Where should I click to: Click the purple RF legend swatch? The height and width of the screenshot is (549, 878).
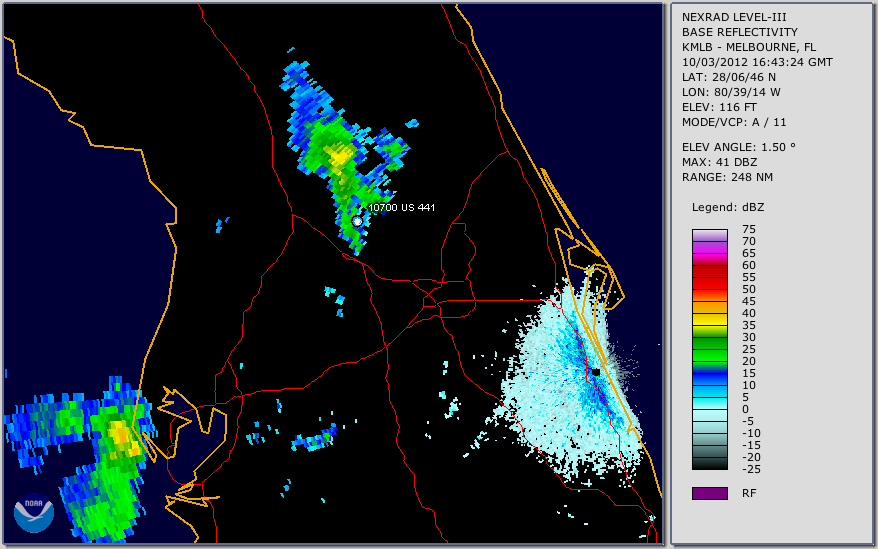coord(709,493)
